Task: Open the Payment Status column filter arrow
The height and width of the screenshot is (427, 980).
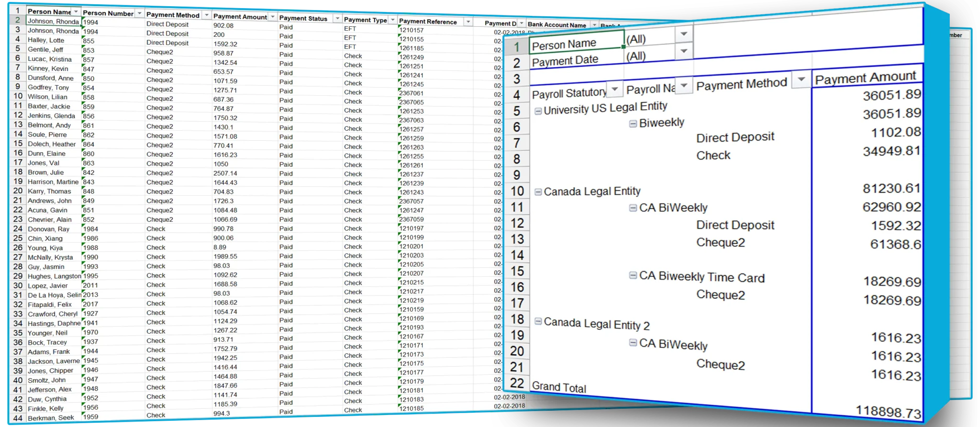Action: tap(337, 19)
